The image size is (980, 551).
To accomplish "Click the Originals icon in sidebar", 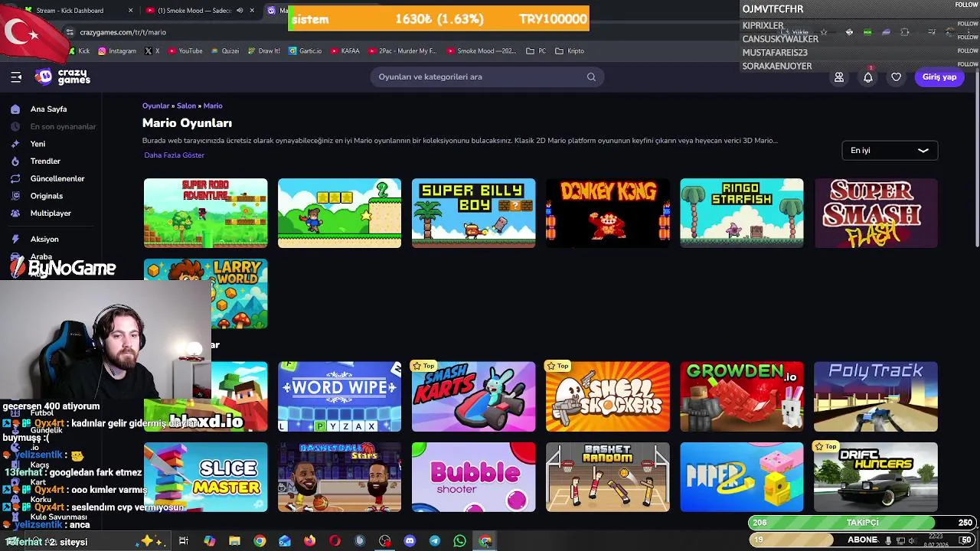I will click(15, 196).
